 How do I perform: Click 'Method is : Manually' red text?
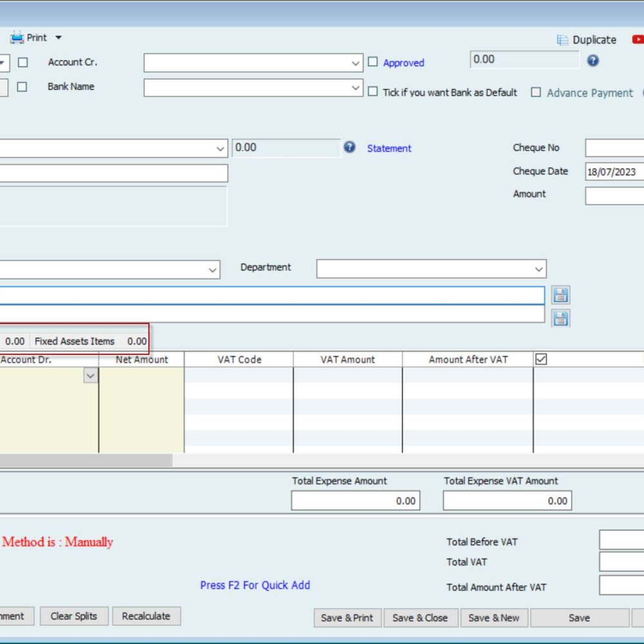pos(57,542)
